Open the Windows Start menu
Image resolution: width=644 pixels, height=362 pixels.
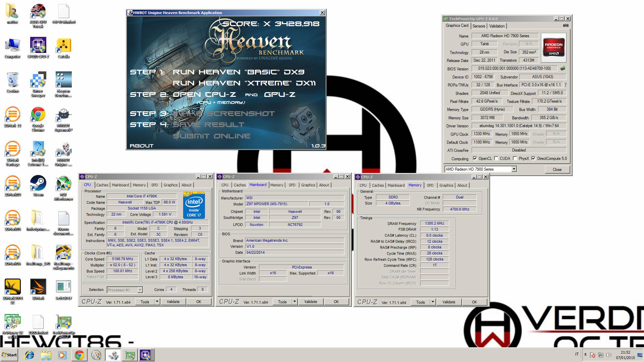click(x=9, y=355)
